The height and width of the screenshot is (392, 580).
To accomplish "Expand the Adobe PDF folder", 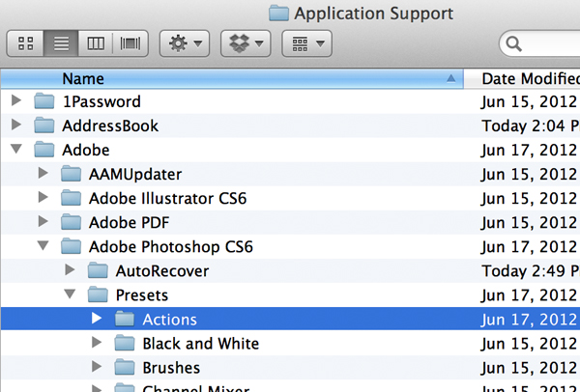I will [x=43, y=221].
